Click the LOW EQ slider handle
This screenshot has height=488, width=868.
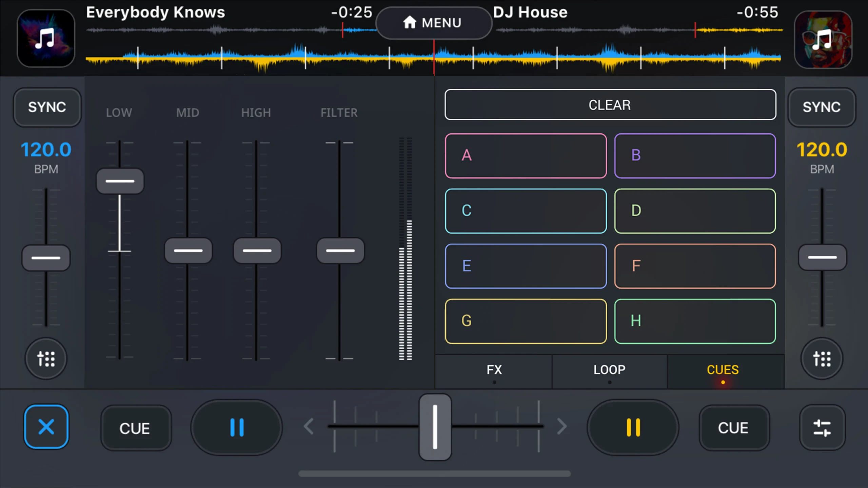click(x=120, y=181)
